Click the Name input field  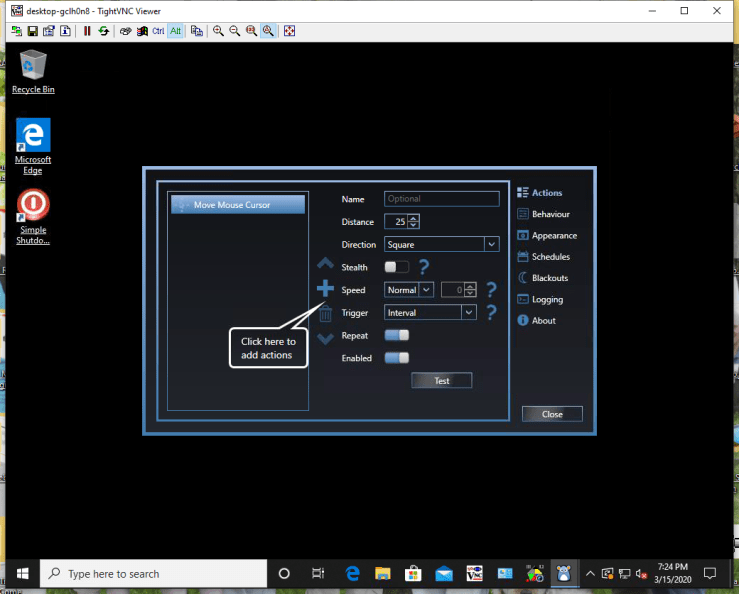pyautogui.click(x=441, y=199)
